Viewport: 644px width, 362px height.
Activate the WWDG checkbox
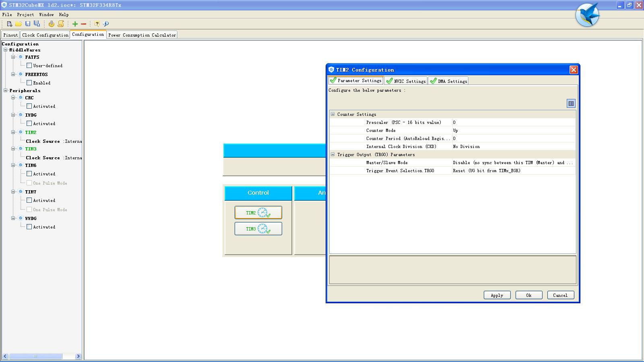pyautogui.click(x=29, y=227)
